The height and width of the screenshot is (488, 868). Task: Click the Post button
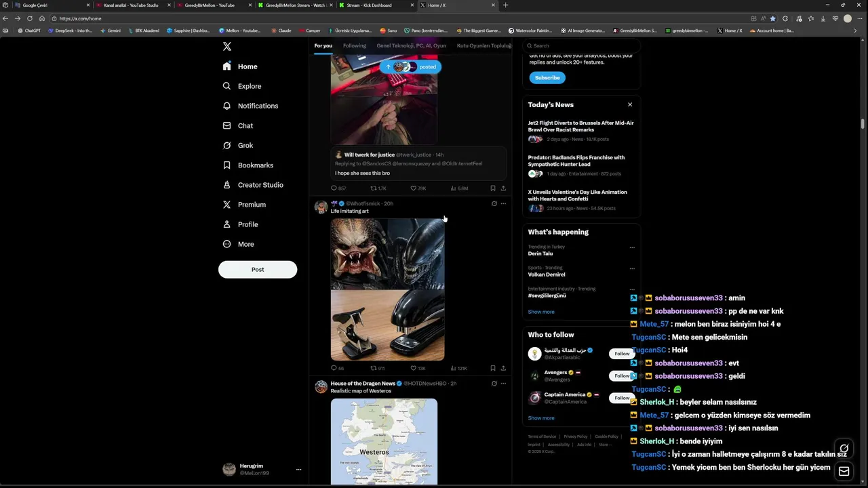click(258, 269)
